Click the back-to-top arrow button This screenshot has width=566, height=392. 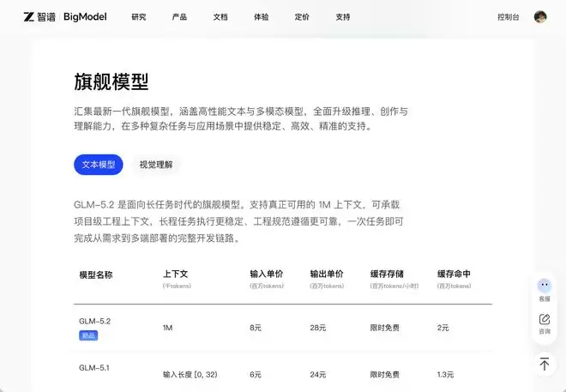545,364
